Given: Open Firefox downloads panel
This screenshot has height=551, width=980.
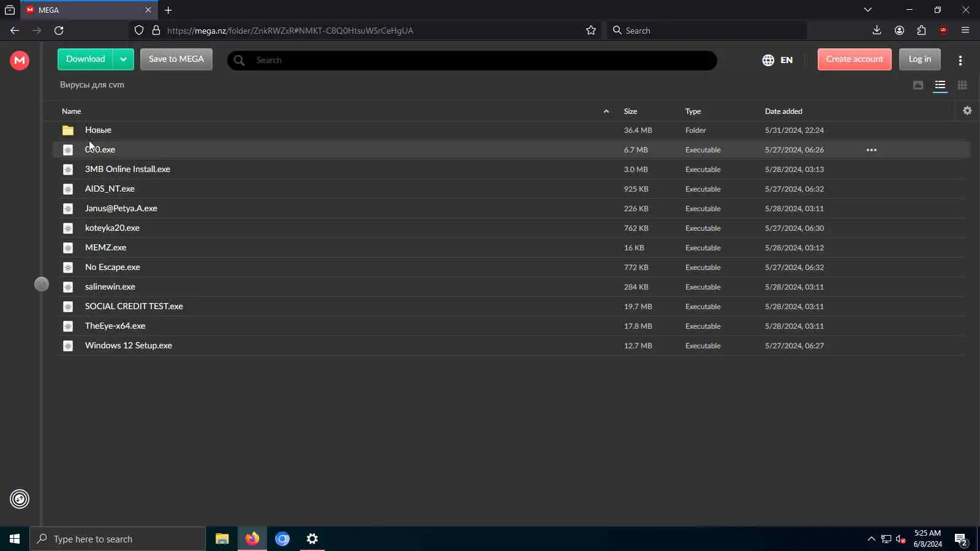Looking at the screenshot, I should coord(876,30).
